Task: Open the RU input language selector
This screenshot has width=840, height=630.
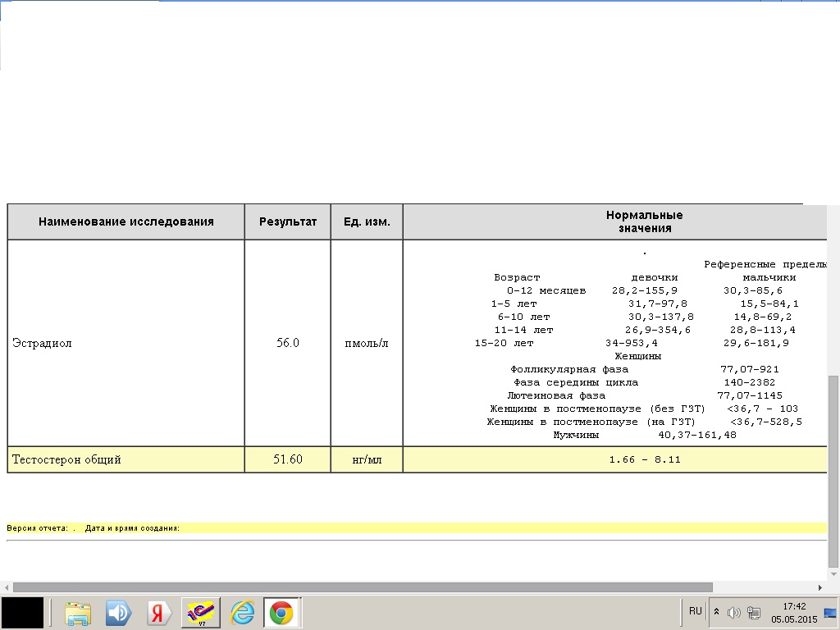Action: click(695, 611)
